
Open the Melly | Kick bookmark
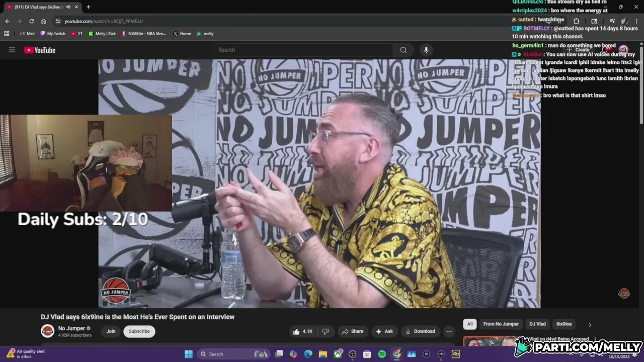coord(102,34)
